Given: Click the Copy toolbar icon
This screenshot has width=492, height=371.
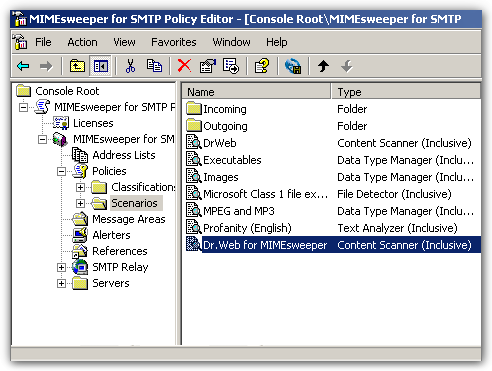Looking at the screenshot, I should click(154, 66).
